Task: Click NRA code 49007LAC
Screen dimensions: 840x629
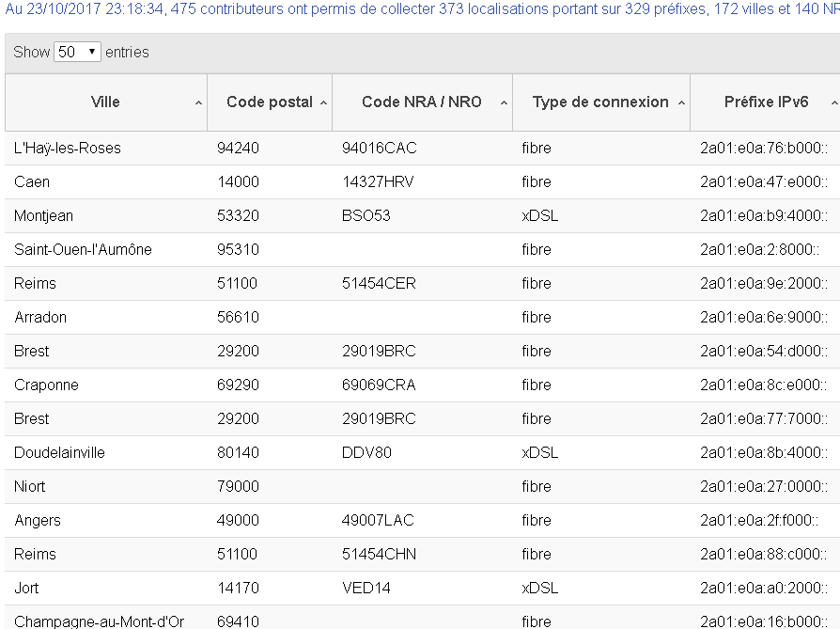Action: (379, 520)
